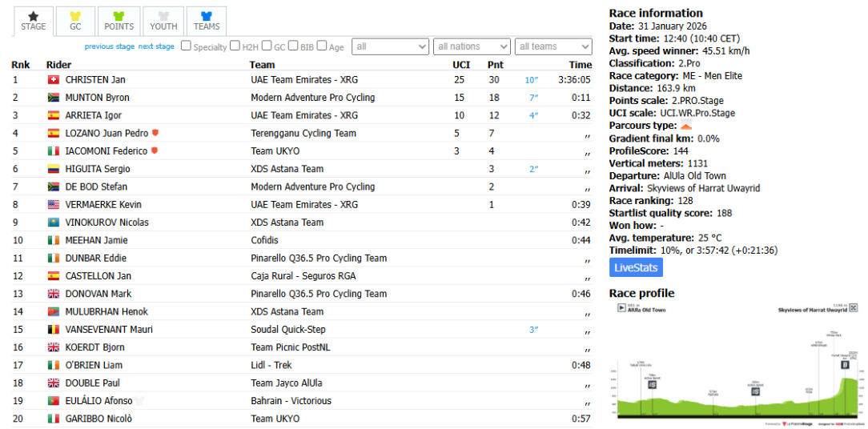Screen dimensions: 868x429
Task: Click the Eritrean flag beside MULUBRHAN Henok
Action: click(54, 311)
